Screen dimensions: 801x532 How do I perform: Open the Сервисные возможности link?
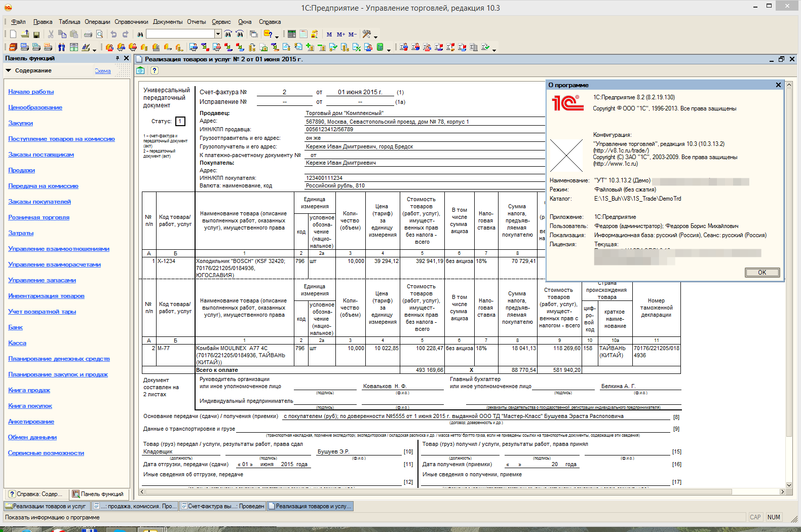46,453
